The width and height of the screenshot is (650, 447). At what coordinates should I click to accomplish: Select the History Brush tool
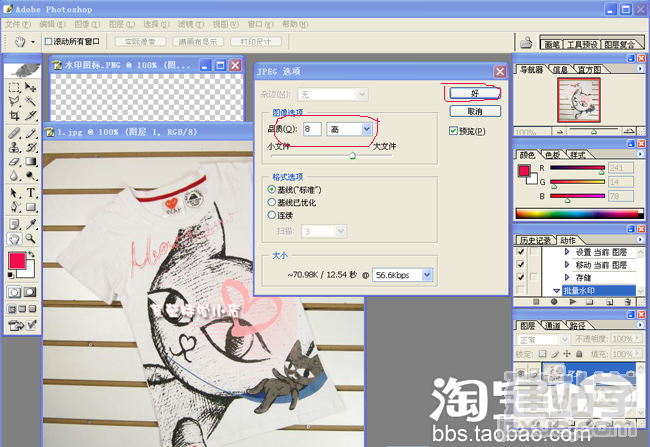pos(30,147)
